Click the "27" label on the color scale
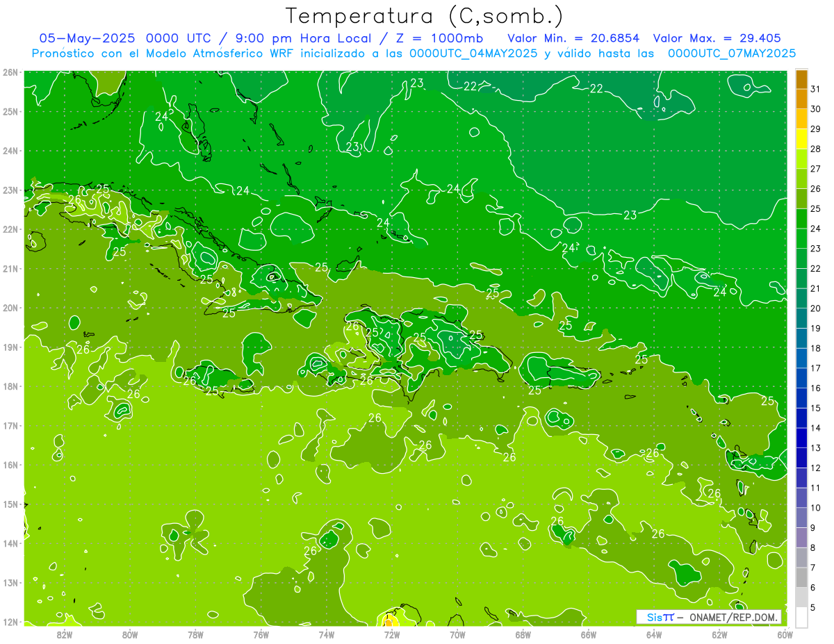 click(815, 169)
